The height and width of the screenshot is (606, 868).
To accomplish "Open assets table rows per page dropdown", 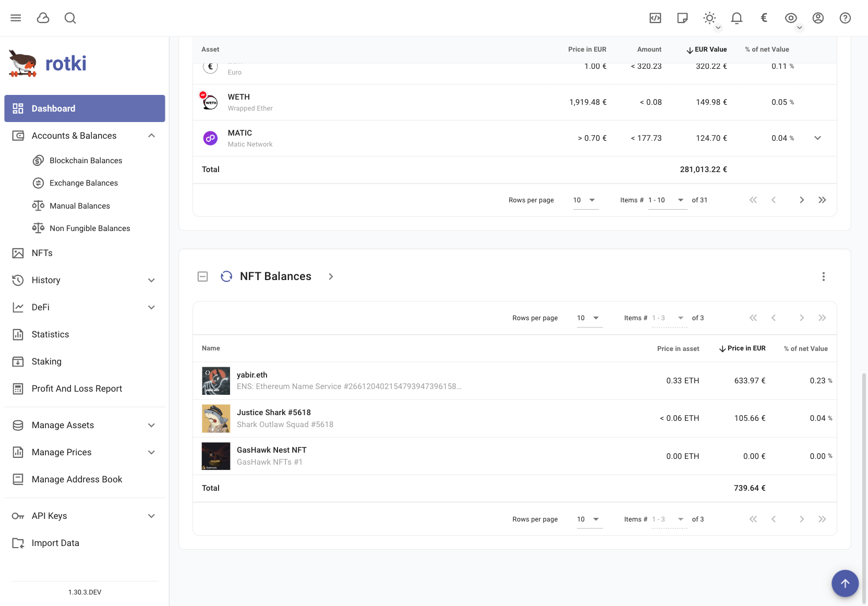I will (x=585, y=200).
